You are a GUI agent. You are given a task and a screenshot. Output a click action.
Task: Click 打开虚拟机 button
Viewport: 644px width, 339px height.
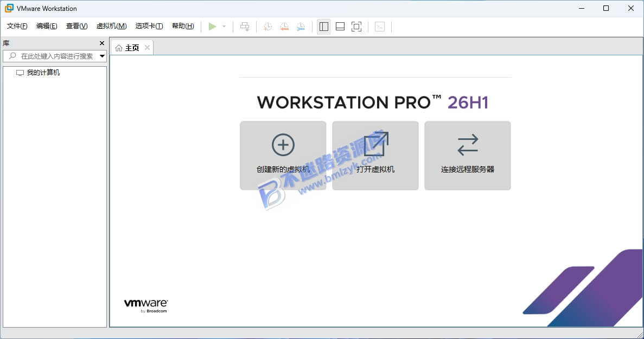click(375, 156)
